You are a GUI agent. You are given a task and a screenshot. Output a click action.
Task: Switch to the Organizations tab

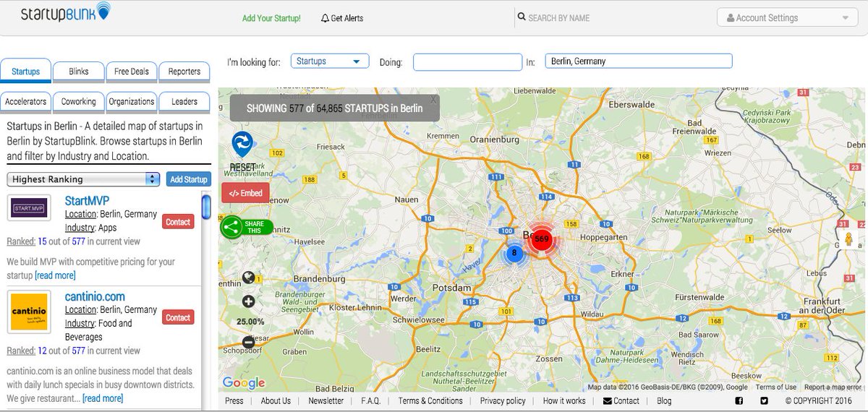tap(132, 102)
